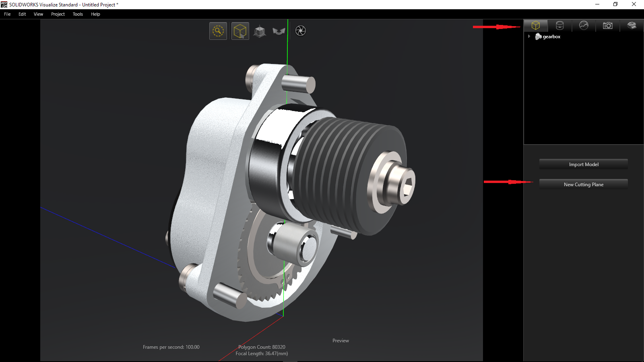Viewport: 644px width, 362px height.
Task: Activate the object manipulation tool
Action: point(260,31)
